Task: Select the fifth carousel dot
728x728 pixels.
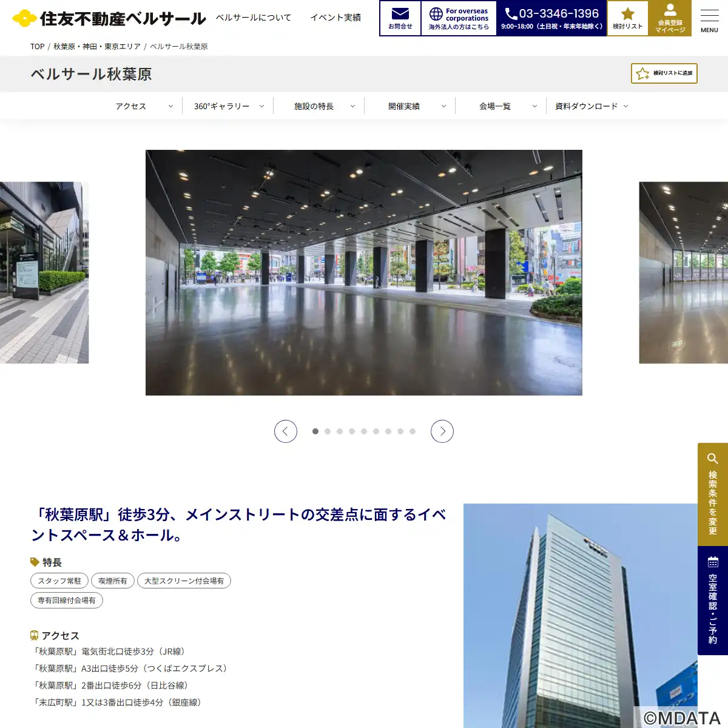Action: click(x=364, y=431)
